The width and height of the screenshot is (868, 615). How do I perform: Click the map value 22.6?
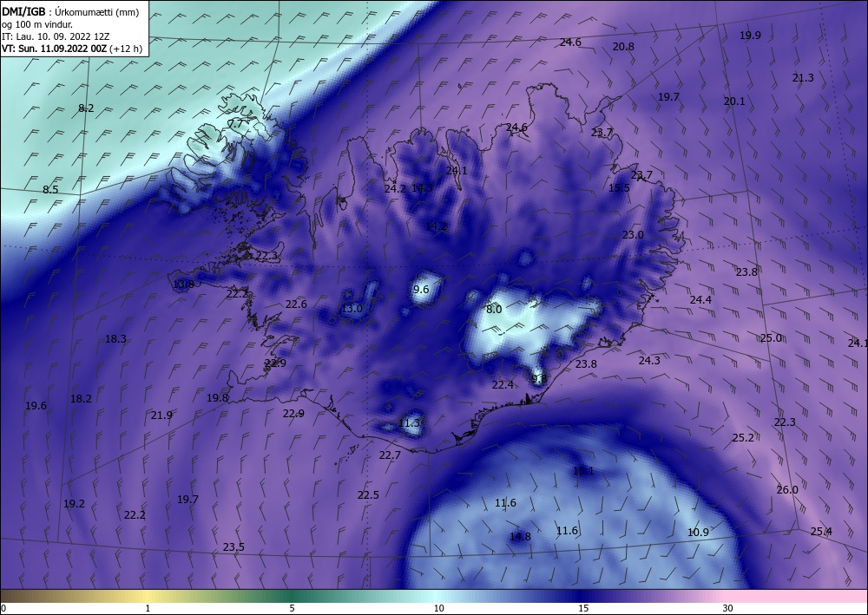(296, 304)
